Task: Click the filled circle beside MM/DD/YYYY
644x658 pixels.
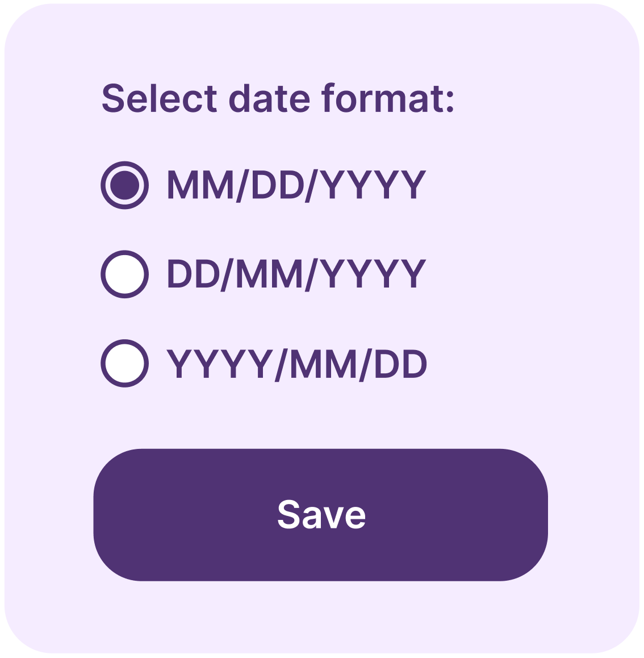Action: coord(125,185)
